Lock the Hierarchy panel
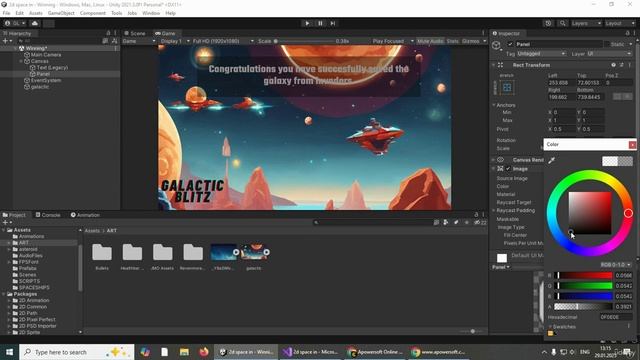Screen dimensions: 640x360 [108, 33]
